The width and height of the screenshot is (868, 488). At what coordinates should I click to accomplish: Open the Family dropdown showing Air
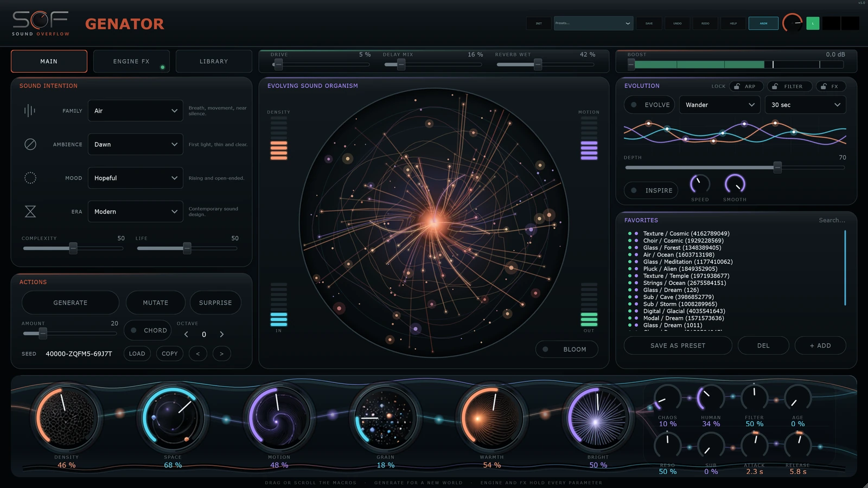tap(136, 111)
